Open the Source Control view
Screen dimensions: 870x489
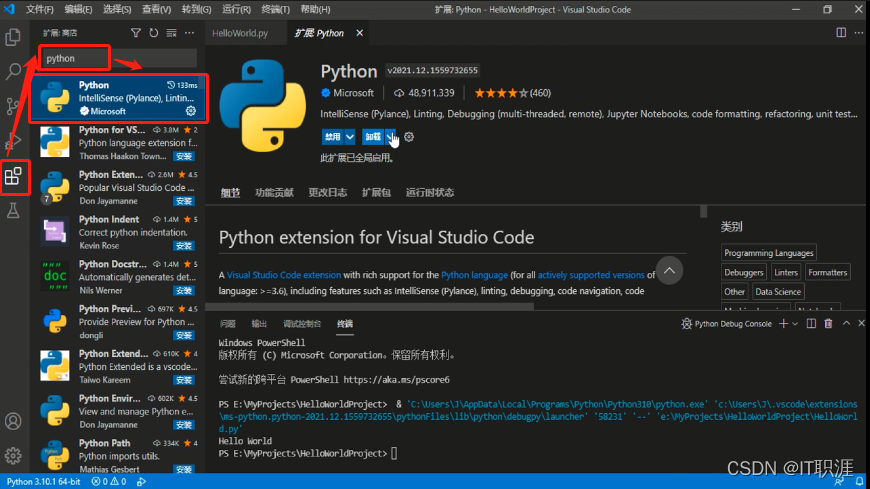[x=13, y=105]
